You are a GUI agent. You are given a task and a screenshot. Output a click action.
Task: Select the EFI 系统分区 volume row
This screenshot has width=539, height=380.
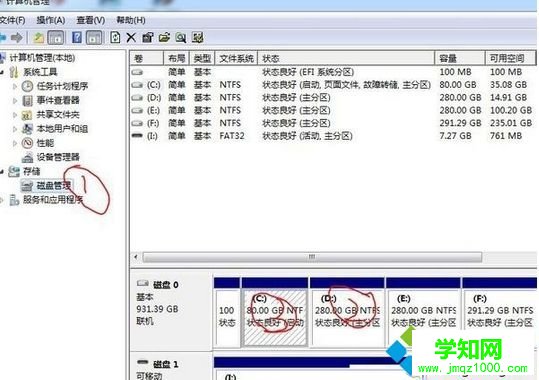coord(333,72)
